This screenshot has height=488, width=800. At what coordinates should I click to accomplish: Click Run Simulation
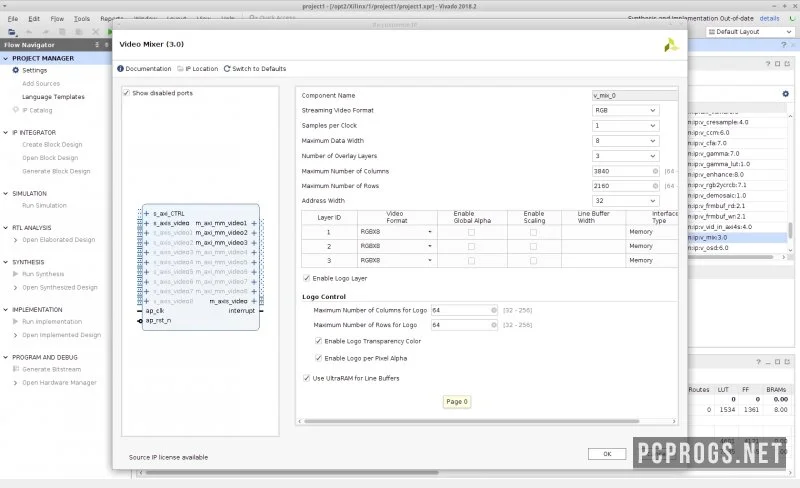click(x=44, y=205)
